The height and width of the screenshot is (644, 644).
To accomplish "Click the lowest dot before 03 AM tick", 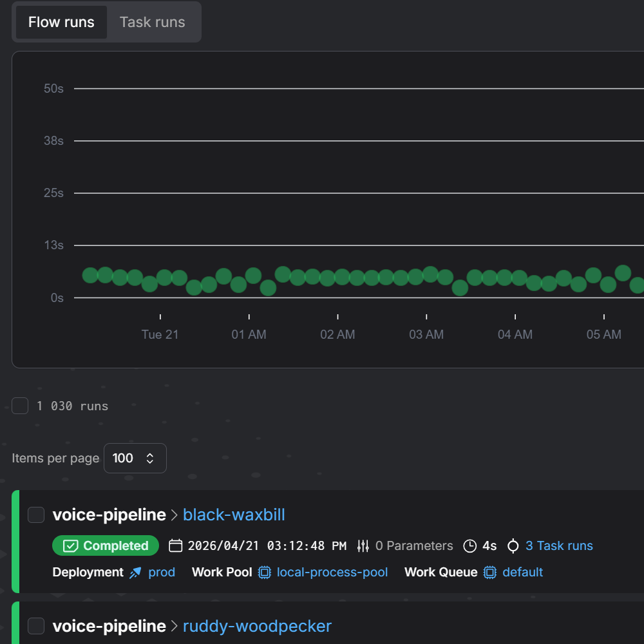I will [268, 288].
